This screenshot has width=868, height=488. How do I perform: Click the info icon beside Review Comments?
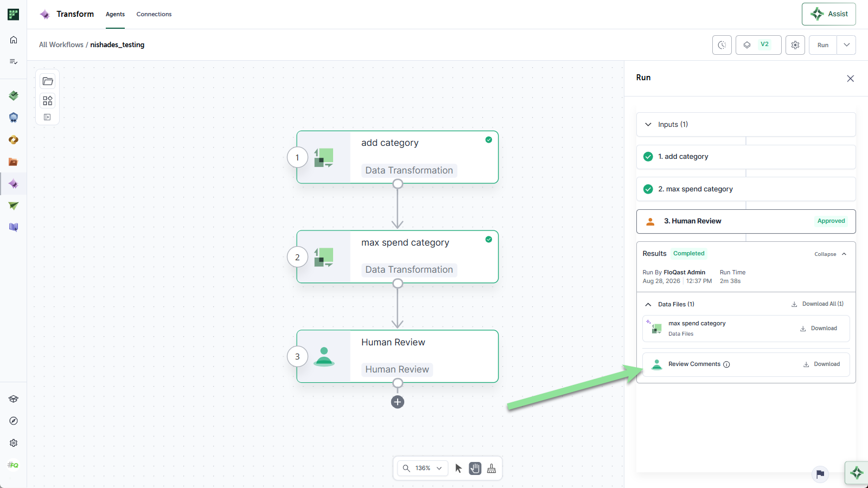click(x=726, y=364)
